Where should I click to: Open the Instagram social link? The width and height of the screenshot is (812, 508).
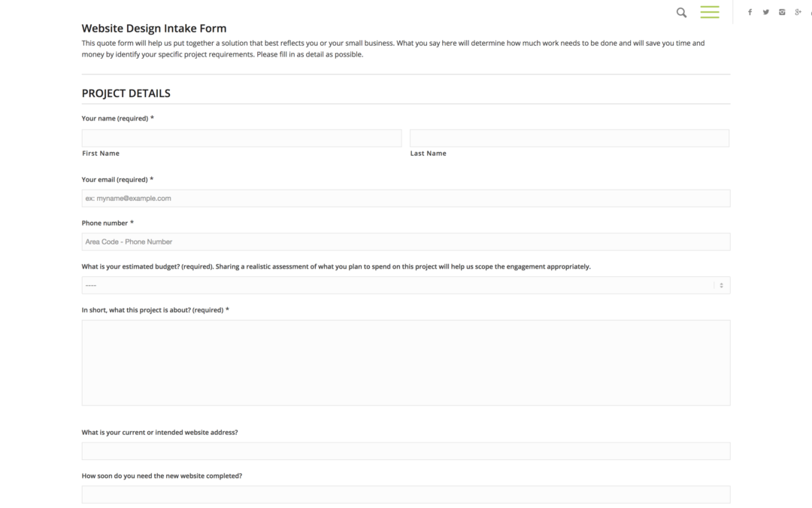pyautogui.click(x=782, y=12)
